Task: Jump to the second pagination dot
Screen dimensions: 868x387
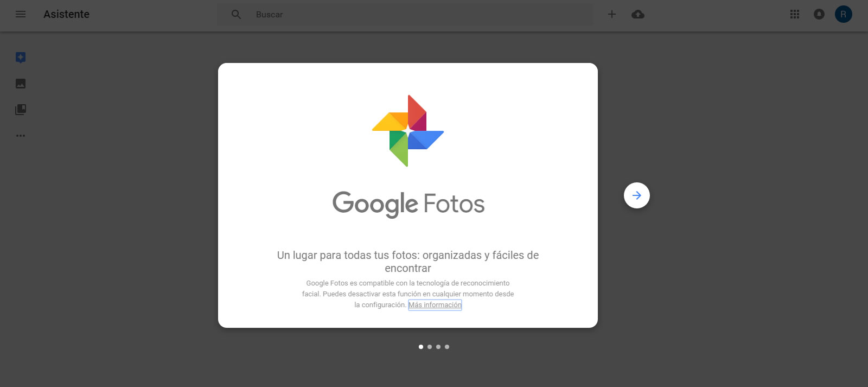Action: click(x=430, y=347)
